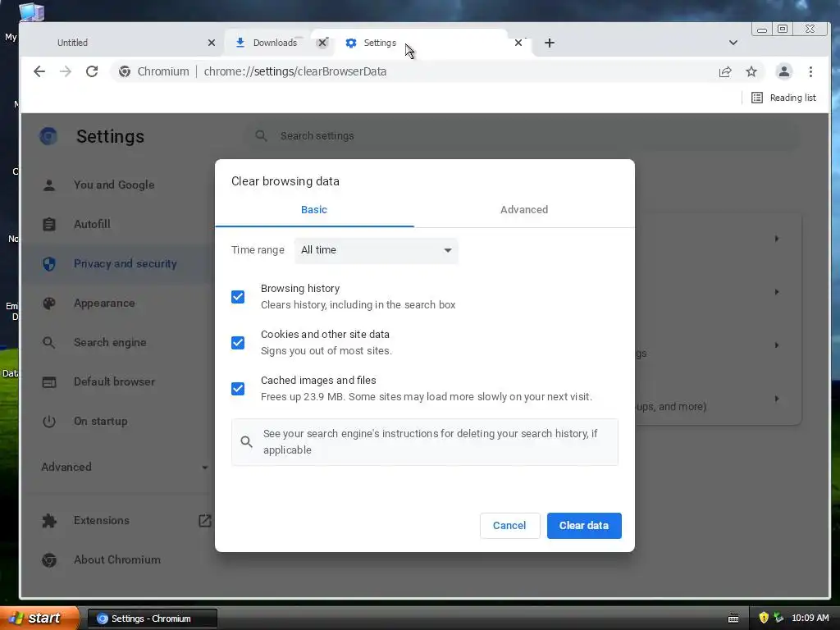
Task: Open Extensions from the sidebar
Action: [x=101, y=520]
